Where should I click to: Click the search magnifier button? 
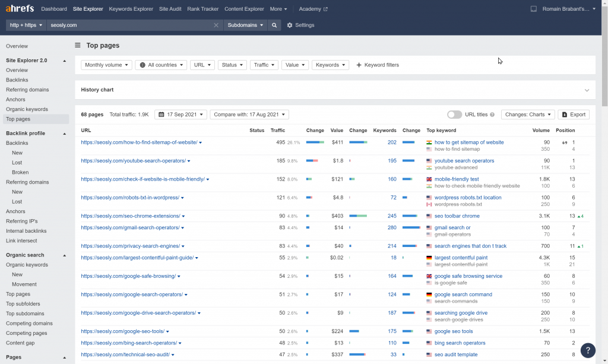(274, 25)
